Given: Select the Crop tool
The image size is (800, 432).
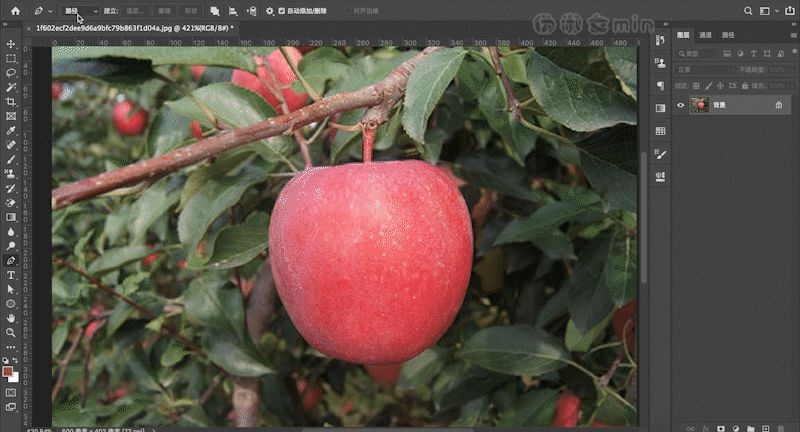Looking at the screenshot, I should coord(11,102).
